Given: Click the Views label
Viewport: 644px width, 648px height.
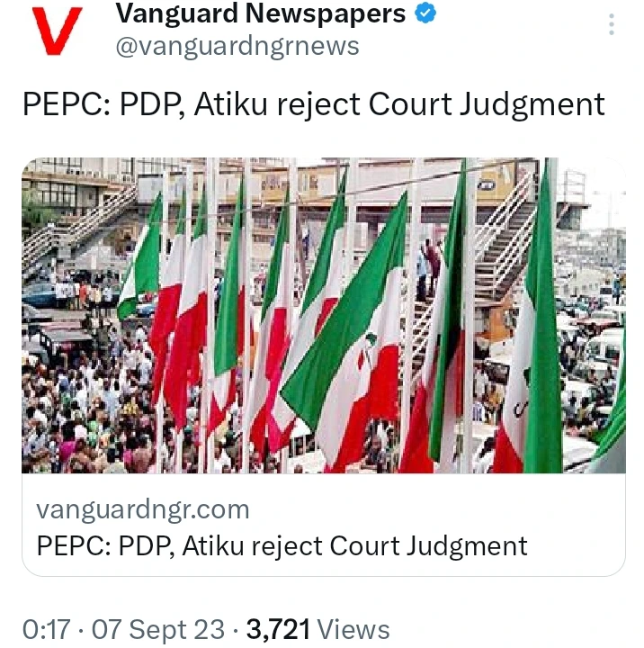Looking at the screenshot, I should pyautogui.click(x=353, y=629).
